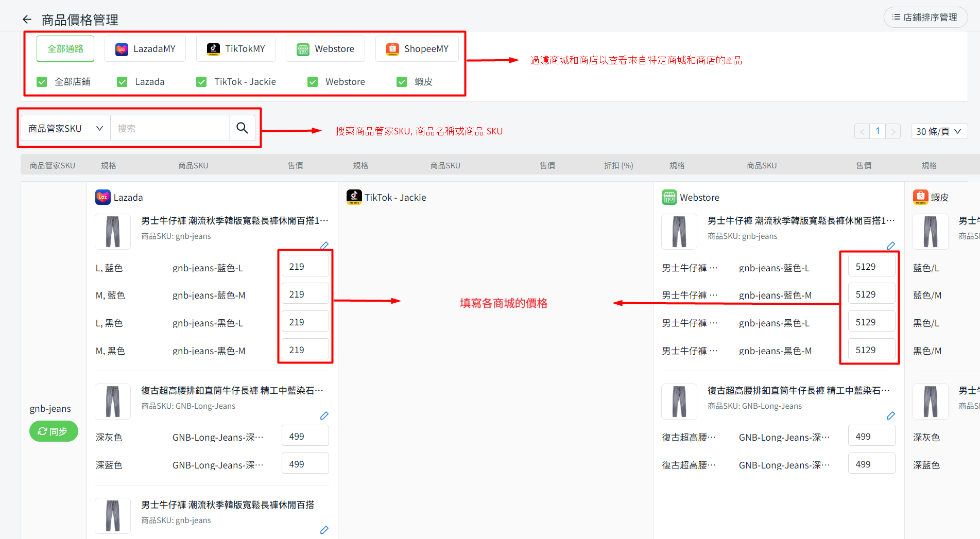Click the search magnifier icon
The height and width of the screenshot is (539, 980).
pos(242,128)
